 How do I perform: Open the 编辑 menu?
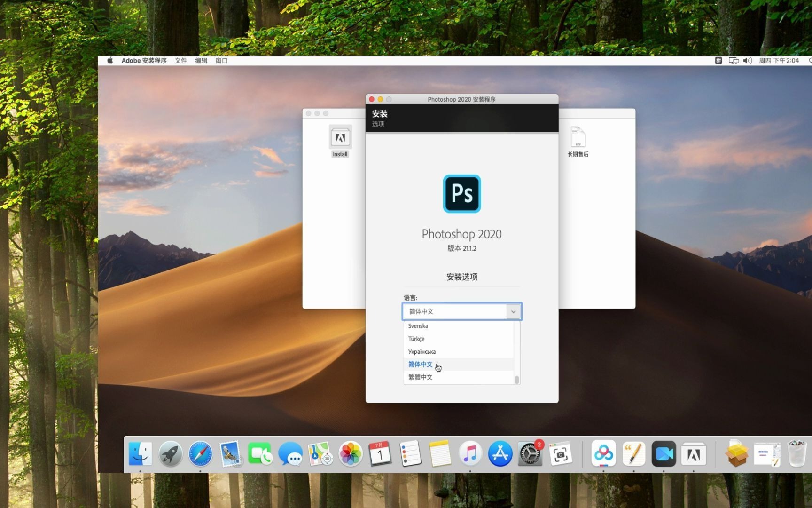[201, 61]
